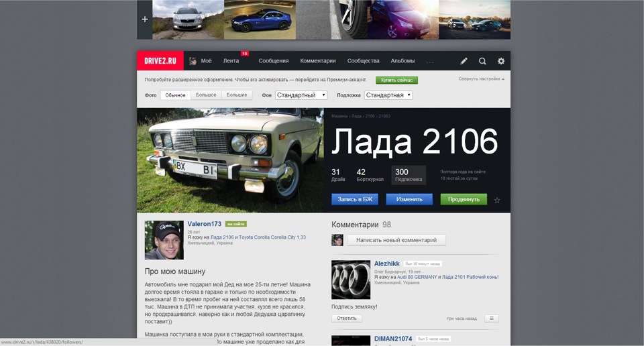Viewport: 644px width, 346px height.
Task: Open the DIMAN21074 username link
Action: (393, 339)
